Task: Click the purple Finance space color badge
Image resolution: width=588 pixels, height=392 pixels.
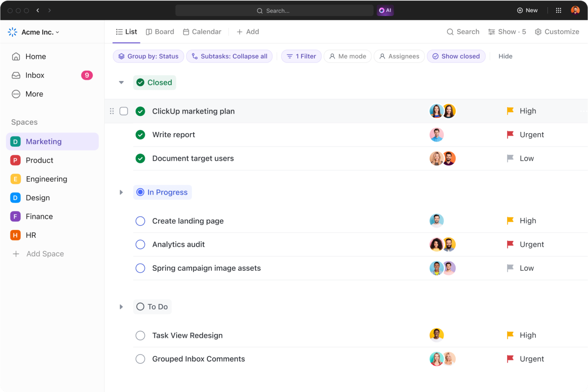Action: (15, 216)
